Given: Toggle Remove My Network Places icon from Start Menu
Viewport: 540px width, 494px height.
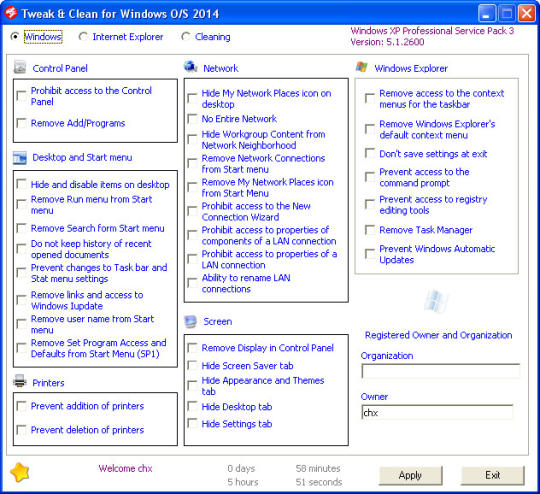Looking at the screenshot, I should click(x=192, y=187).
